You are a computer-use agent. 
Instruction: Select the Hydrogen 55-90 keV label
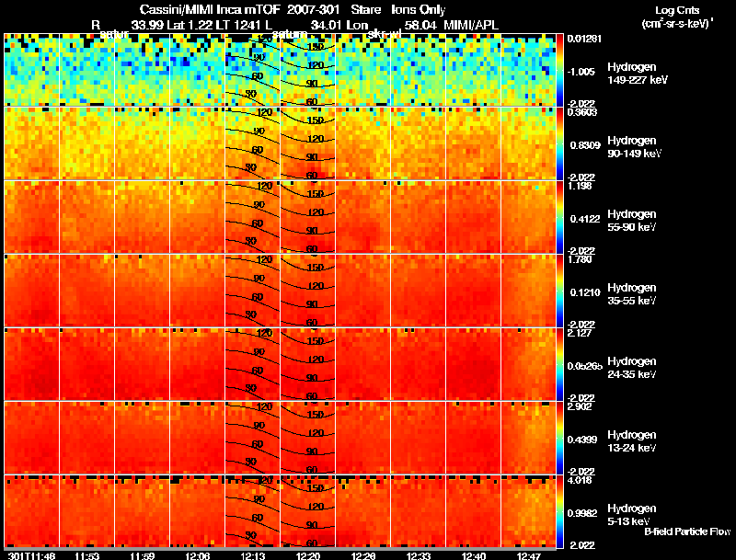[632, 221]
